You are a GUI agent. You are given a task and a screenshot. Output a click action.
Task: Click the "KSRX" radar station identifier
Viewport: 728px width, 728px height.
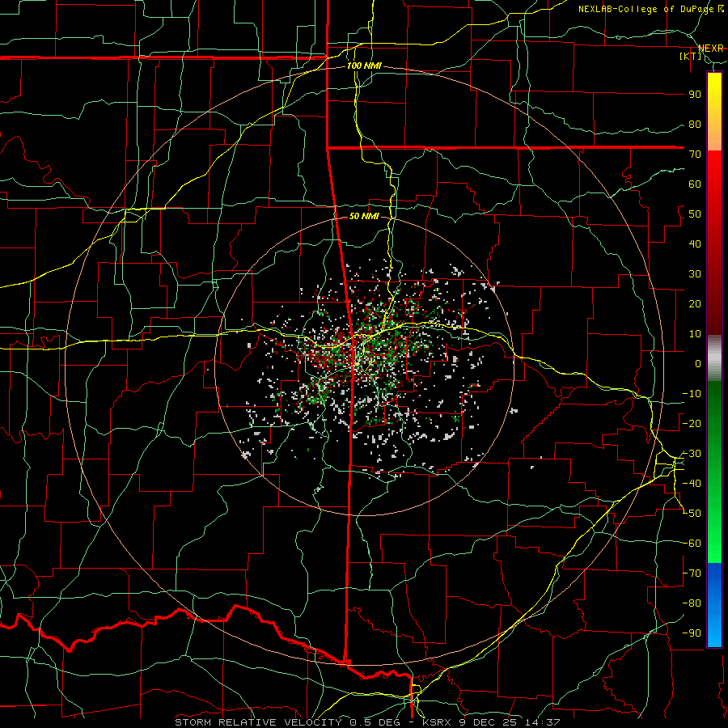437,722
